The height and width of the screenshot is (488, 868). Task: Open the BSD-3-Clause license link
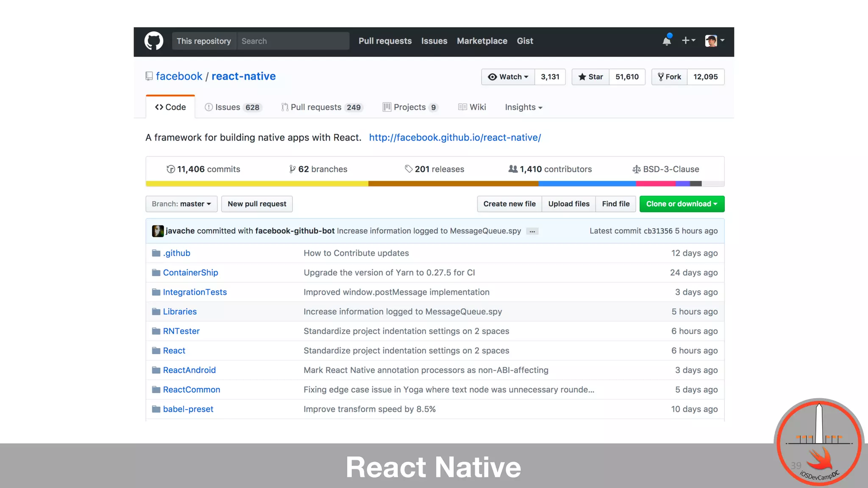pyautogui.click(x=666, y=169)
